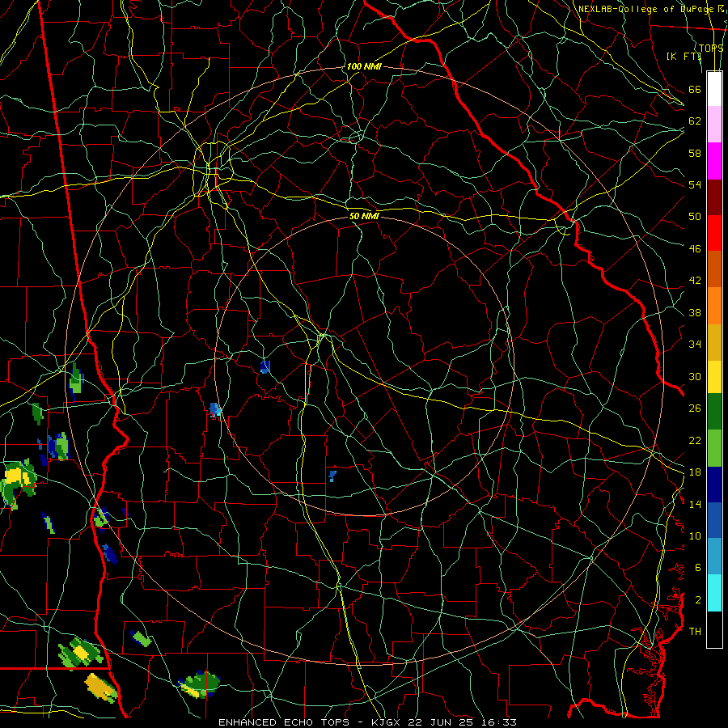Select the "30" legend value
Viewport: 728px width, 728px height.
[x=695, y=376]
